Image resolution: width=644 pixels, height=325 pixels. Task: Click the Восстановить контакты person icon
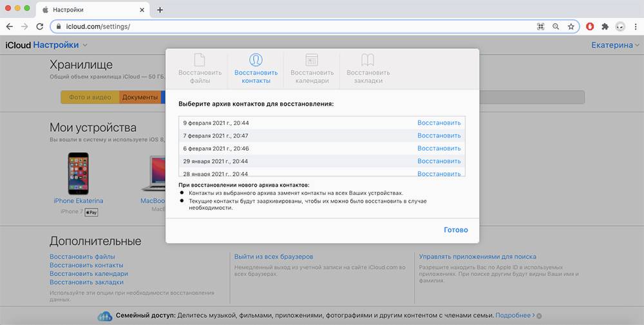pos(256,60)
